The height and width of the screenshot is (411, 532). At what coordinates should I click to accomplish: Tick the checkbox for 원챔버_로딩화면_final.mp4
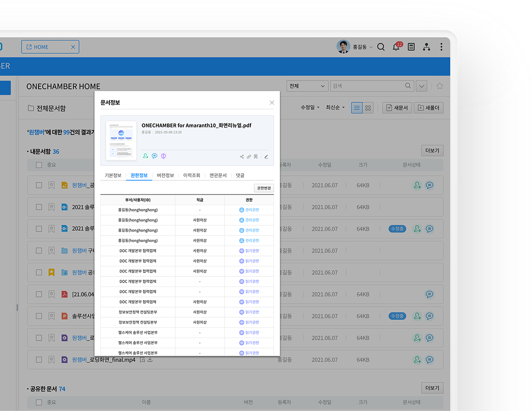click(39, 360)
